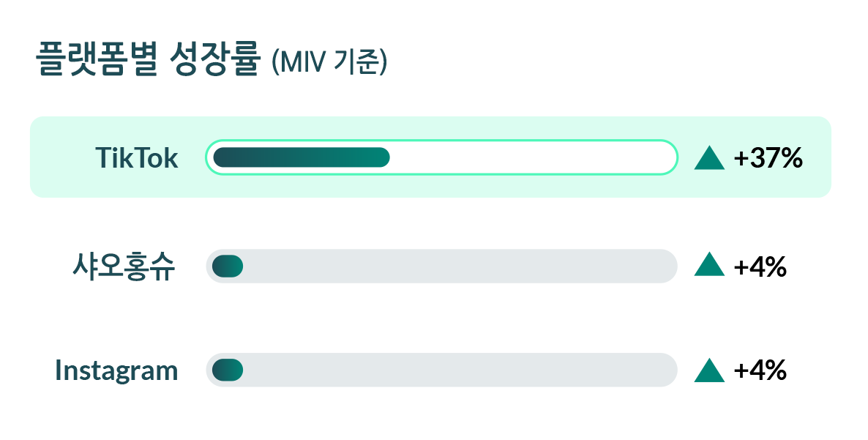Image resolution: width=868 pixels, height=440 pixels.
Task: Click the +37% growth value
Action: 768,158
